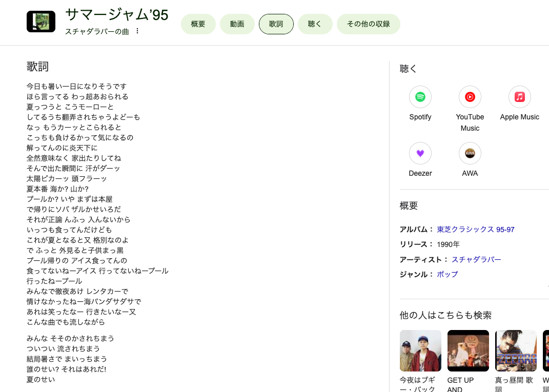Click lyric line こんな曲でも流しながら
Screen dimensions: 549x392
pyautogui.click(x=66, y=322)
